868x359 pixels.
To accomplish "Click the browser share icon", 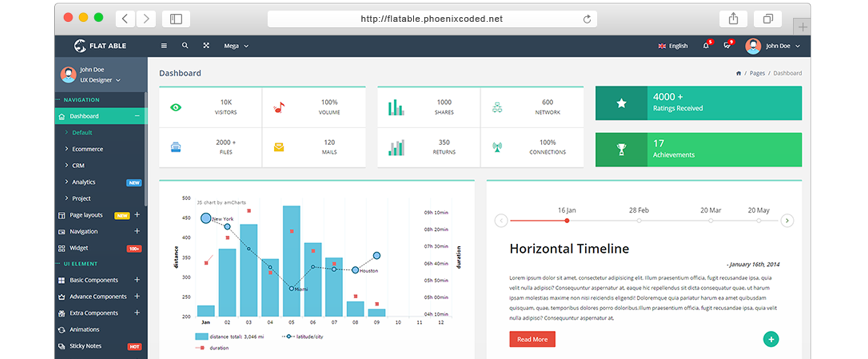I will (733, 19).
